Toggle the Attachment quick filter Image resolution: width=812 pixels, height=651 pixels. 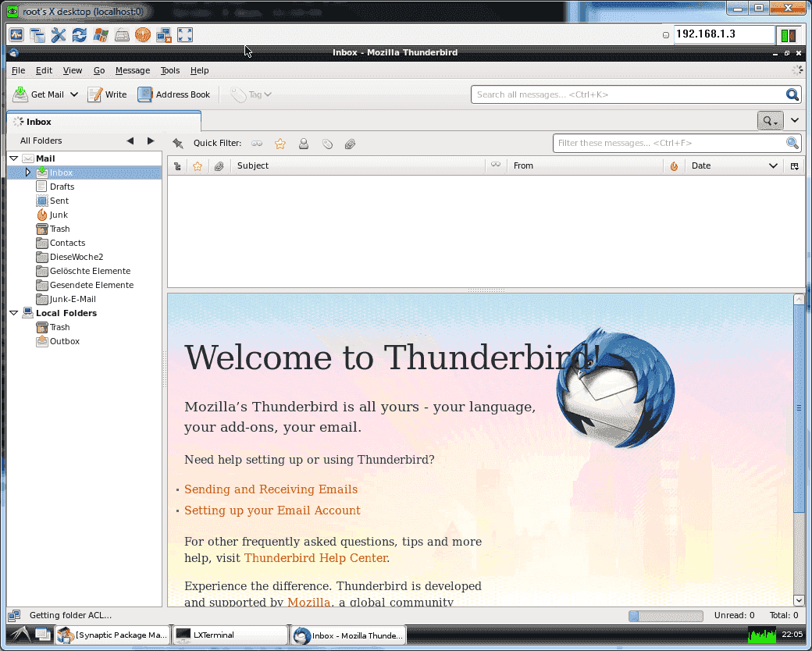(x=350, y=144)
